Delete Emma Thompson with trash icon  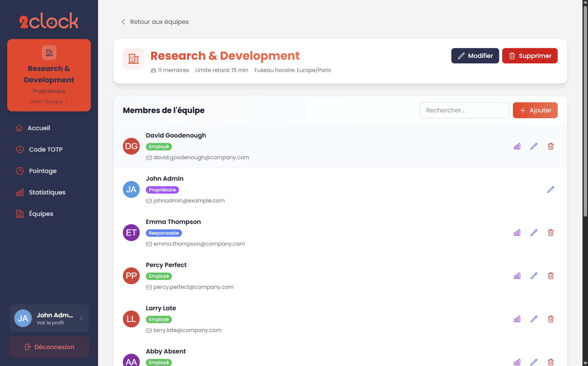click(551, 233)
